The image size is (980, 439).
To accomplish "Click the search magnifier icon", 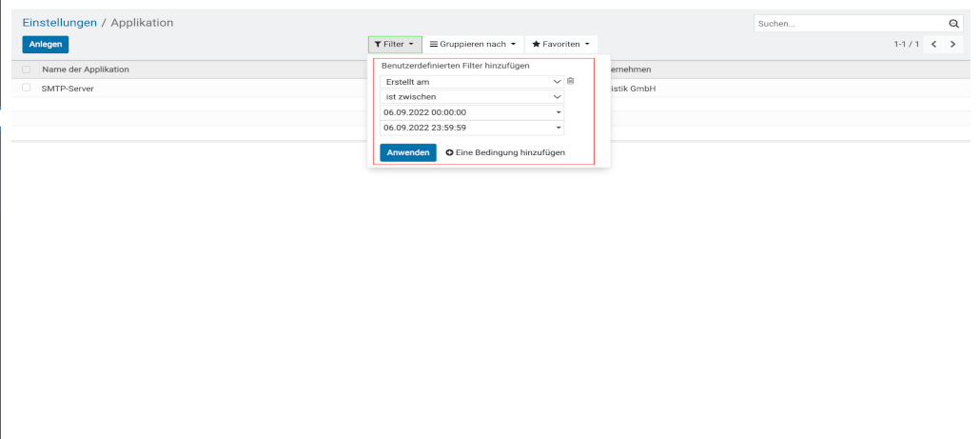I will pyautogui.click(x=954, y=23).
